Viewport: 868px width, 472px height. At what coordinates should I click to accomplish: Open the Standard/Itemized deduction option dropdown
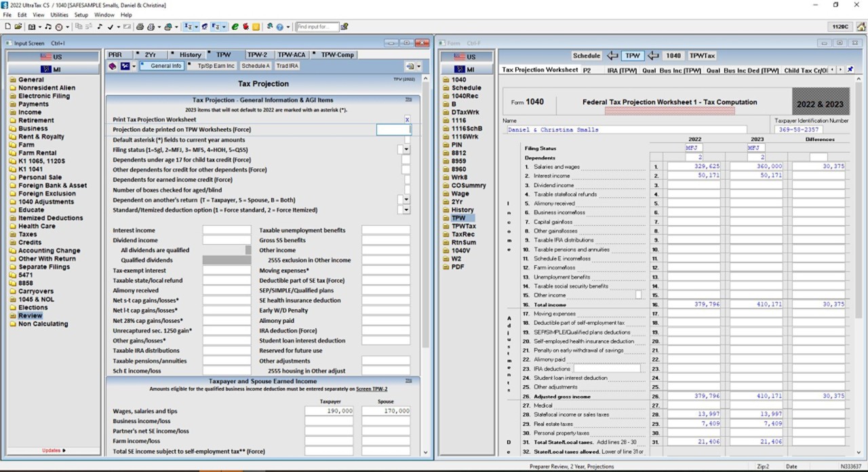click(x=406, y=210)
